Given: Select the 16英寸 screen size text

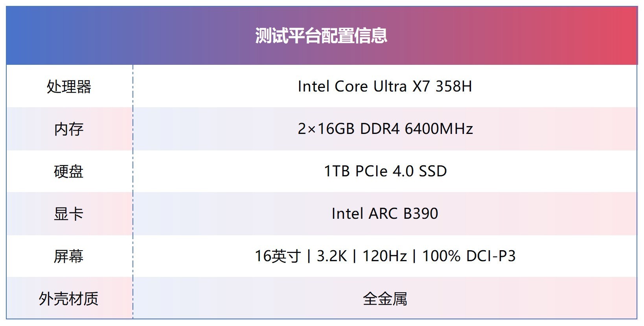Looking at the screenshot, I should point(278,256).
